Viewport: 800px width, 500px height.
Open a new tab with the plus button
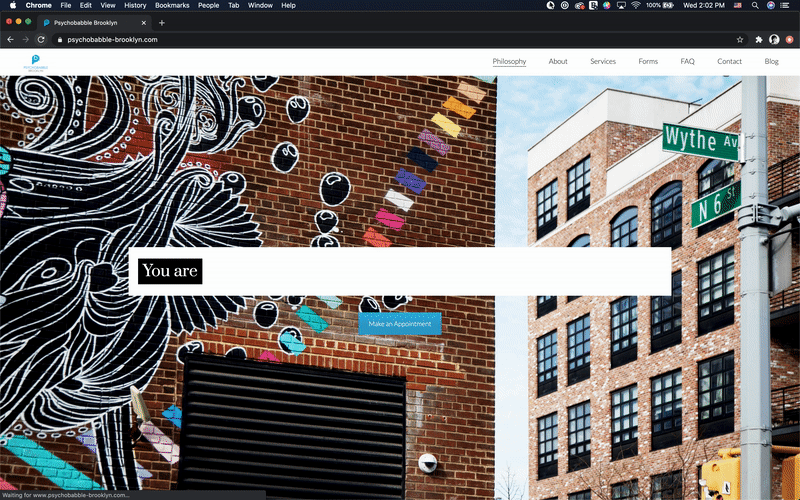[162, 22]
